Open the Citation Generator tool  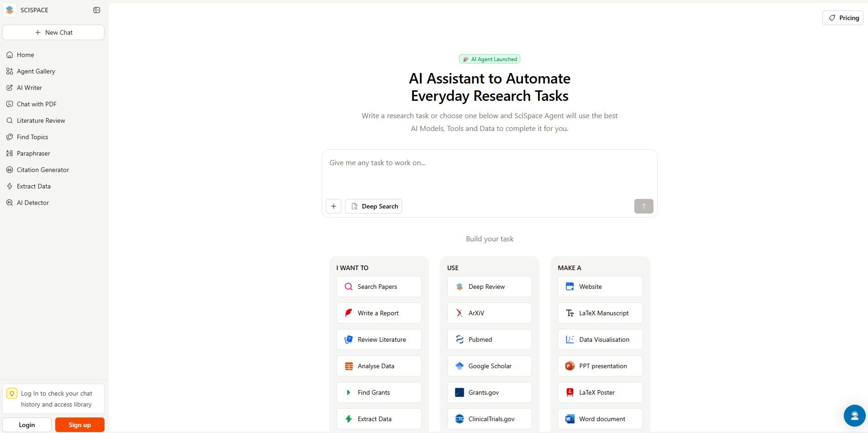tap(42, 170)
